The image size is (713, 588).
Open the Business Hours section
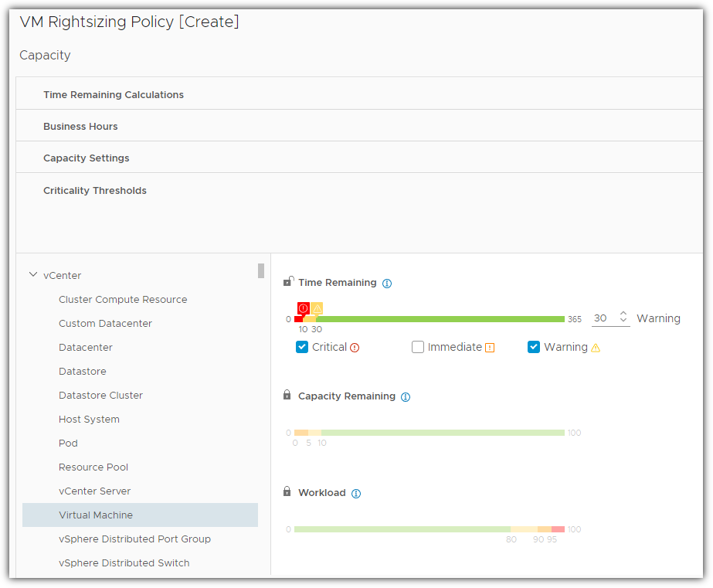80,127
